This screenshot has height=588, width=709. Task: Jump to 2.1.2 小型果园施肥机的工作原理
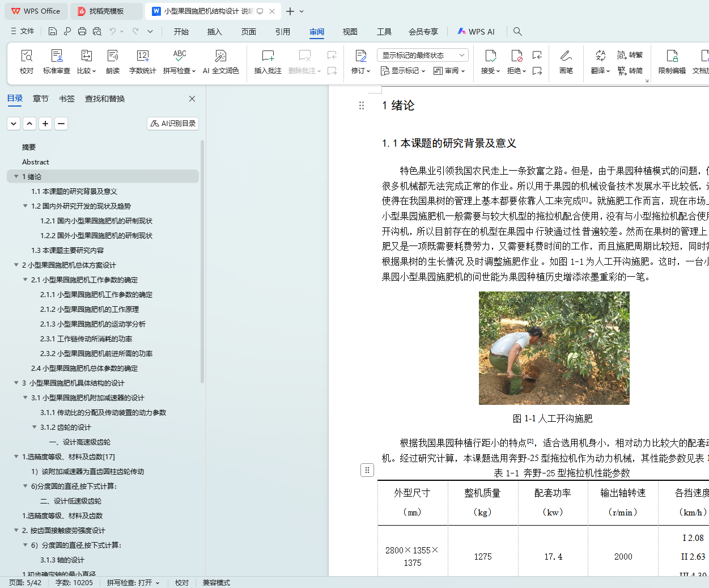point(90,309)
